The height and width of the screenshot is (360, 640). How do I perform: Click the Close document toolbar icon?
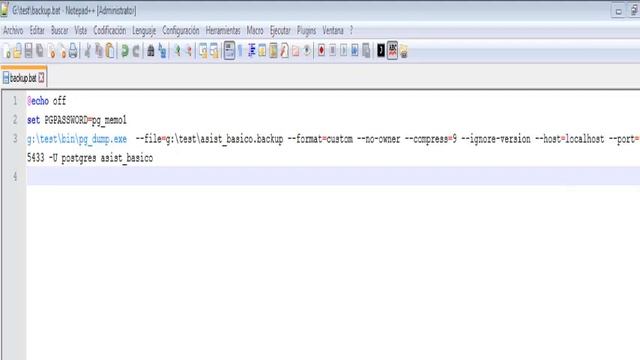[x=51, y=51]
